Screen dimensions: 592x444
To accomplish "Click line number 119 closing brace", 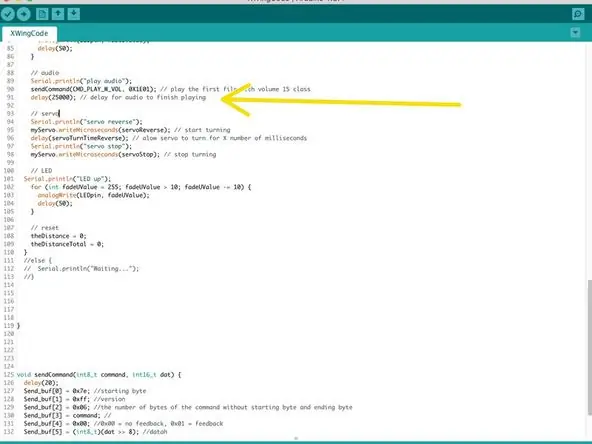I will (18, 325).
